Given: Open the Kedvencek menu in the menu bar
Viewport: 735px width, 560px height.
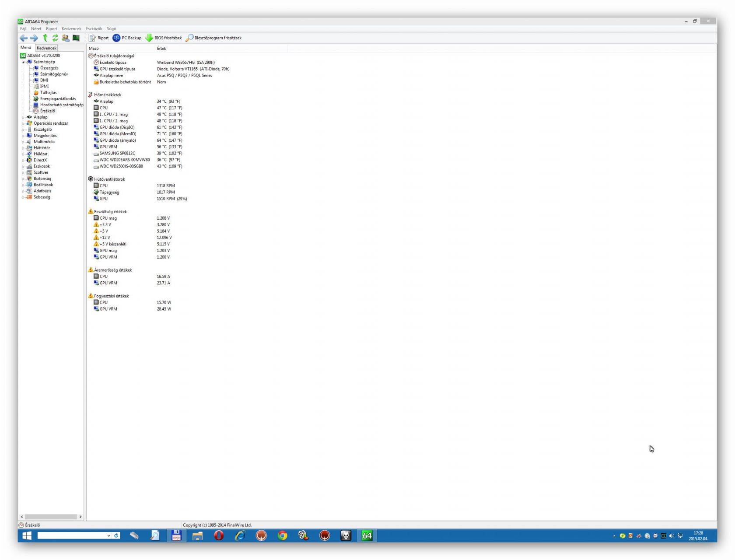Looking at the screenshot, I should pos(71,29).
